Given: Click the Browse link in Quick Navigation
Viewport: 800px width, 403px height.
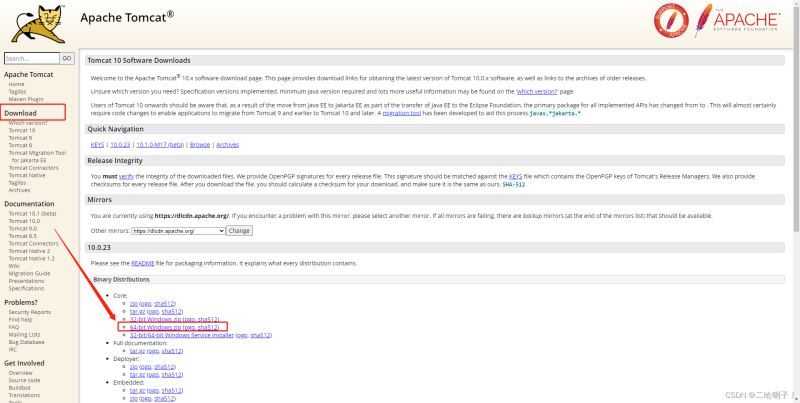Looking at the screenshot, I should tap(200, 145).
